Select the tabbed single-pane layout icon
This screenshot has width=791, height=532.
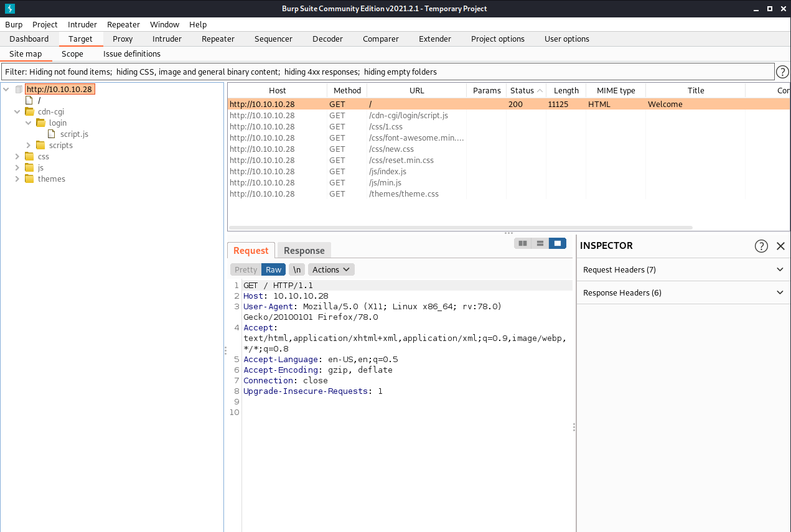coord(558,243)
